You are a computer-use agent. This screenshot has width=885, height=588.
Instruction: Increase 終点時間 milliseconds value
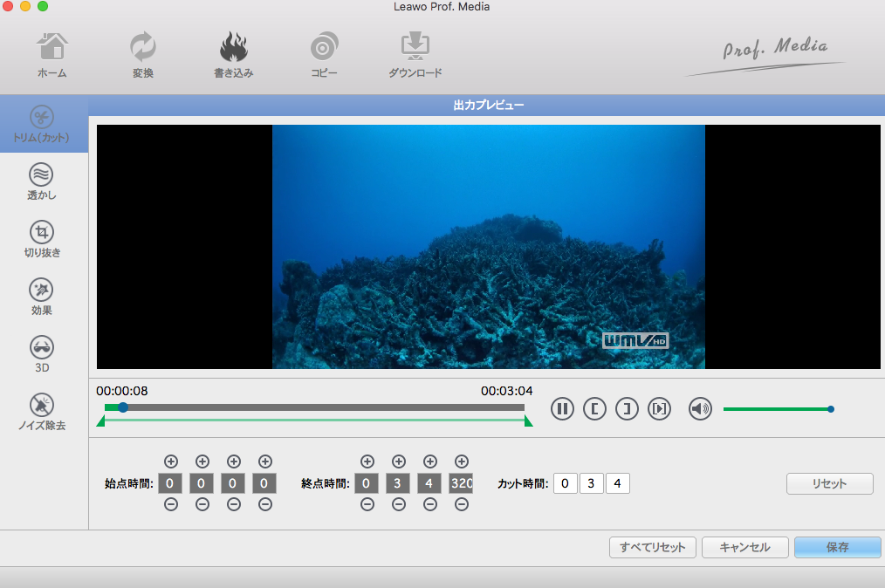(x=462, y=462)
